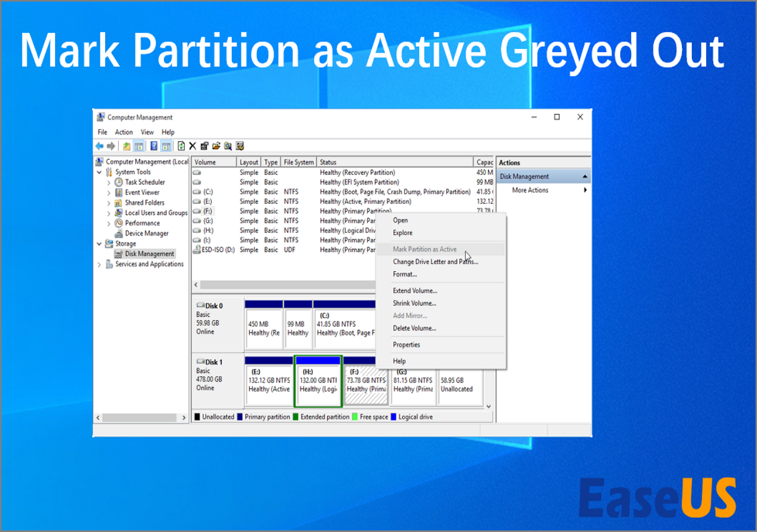Click the blue Back arrow in toolbar

pos(99,146)
